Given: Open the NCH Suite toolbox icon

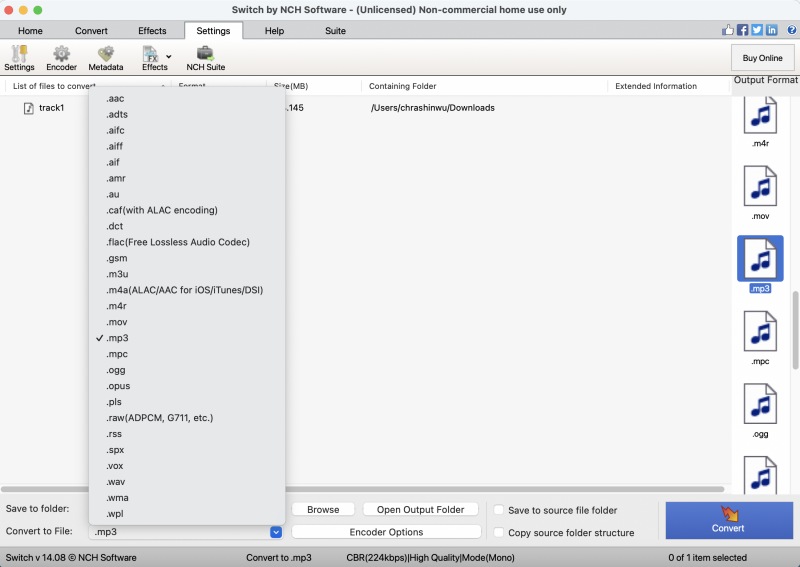Looking at the screenshot, I should [x=206, y=58].
